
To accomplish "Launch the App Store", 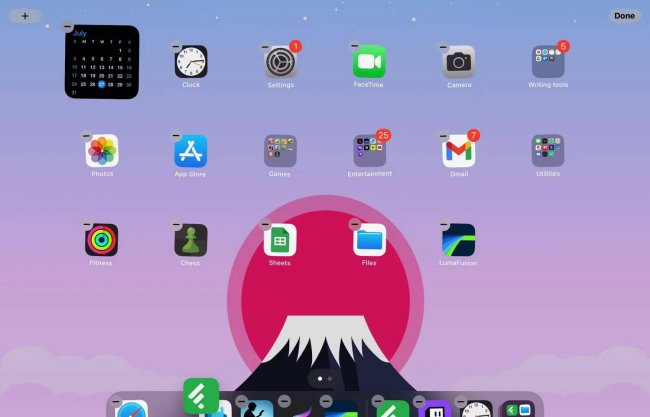I will [191, 151].
